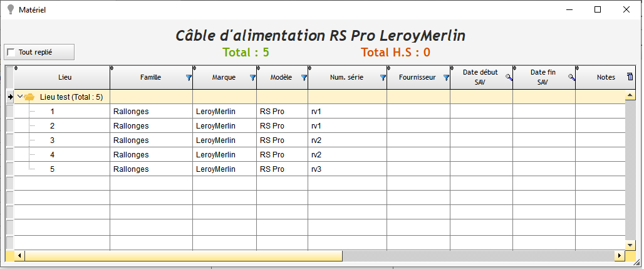Click the horizontal scrollbar right arrow
This screenshot has width=644, height=269.
pos(620,256)
